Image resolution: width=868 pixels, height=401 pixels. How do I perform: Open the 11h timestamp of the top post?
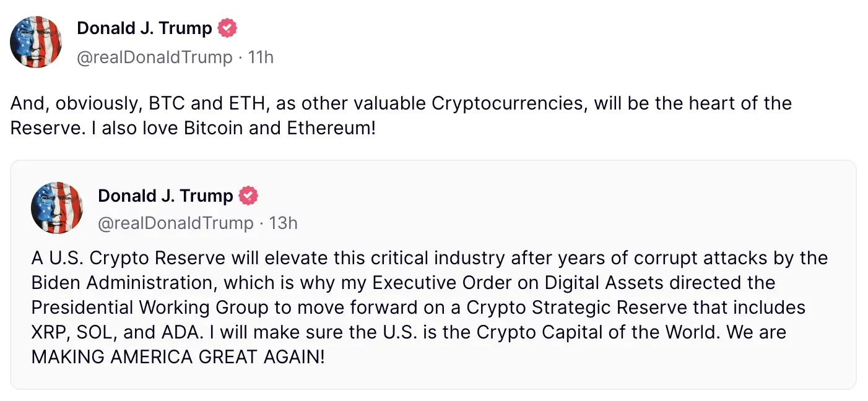click(x=261, y=57)
